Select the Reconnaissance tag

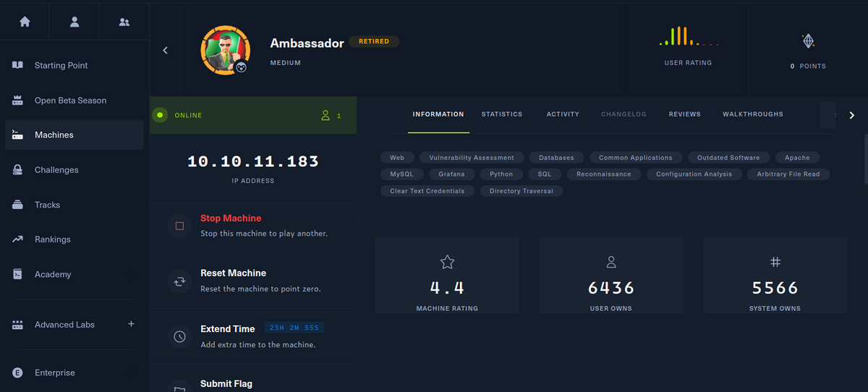pyautogui.click(x=603, y=174)
